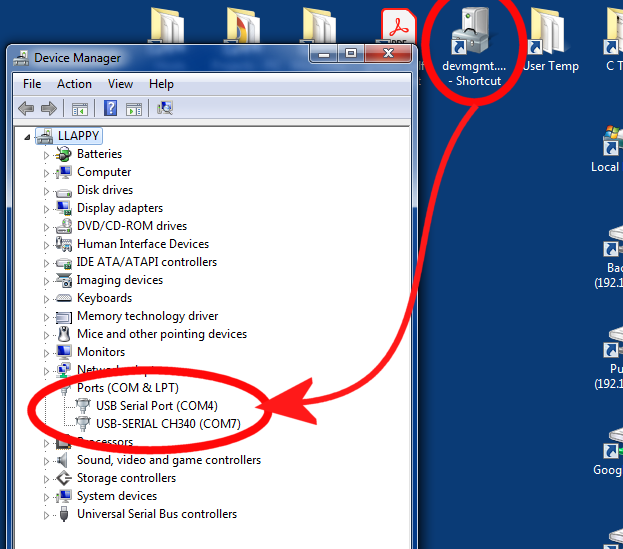Select the User Temp folder shortcut
Viewport: 623px width, 549px height.
[549, 40]
